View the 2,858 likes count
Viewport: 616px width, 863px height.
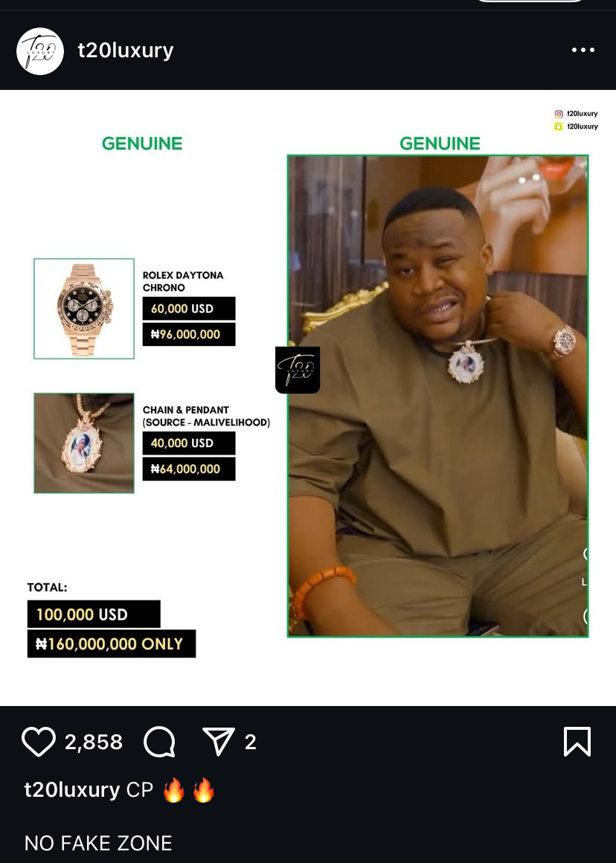(x=94, y=742)
